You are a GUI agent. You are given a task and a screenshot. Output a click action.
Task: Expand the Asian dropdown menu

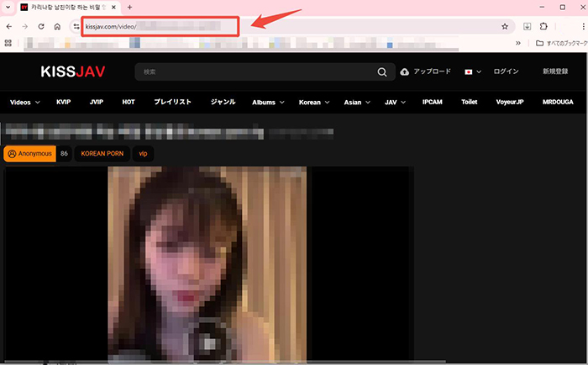click(357, 103)
